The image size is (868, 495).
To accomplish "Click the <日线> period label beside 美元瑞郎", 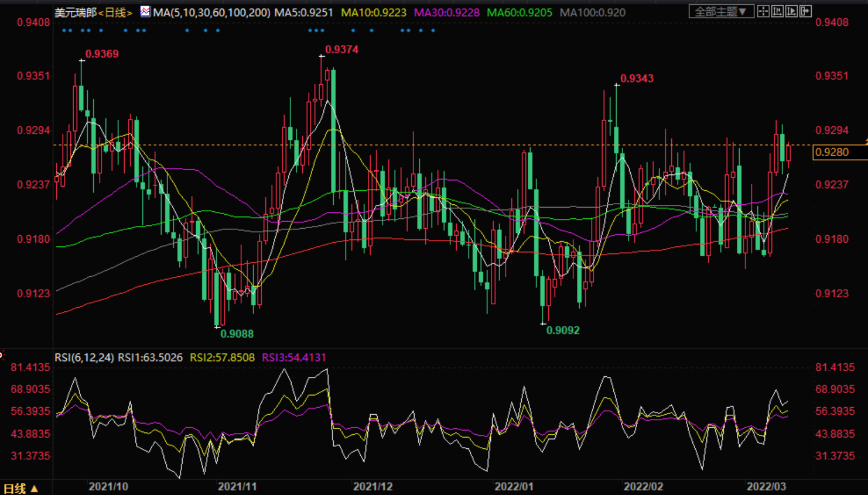I will pos(116,12).
